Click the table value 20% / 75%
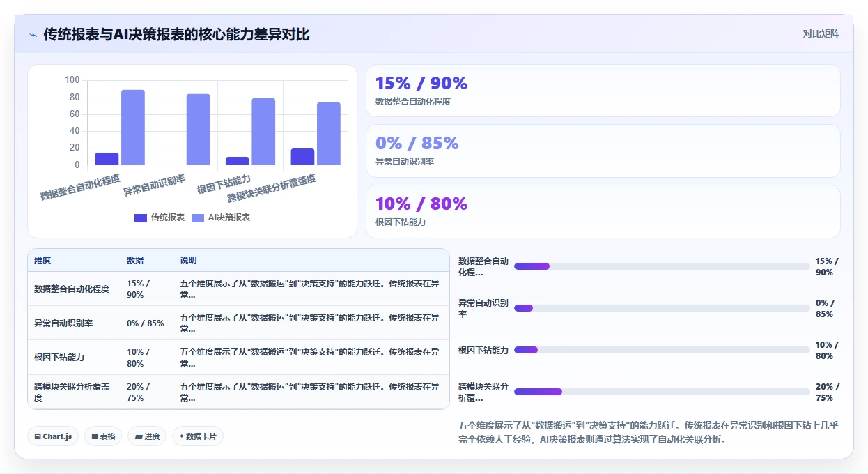This screenshot has height=474, width=868. (138, 392)
